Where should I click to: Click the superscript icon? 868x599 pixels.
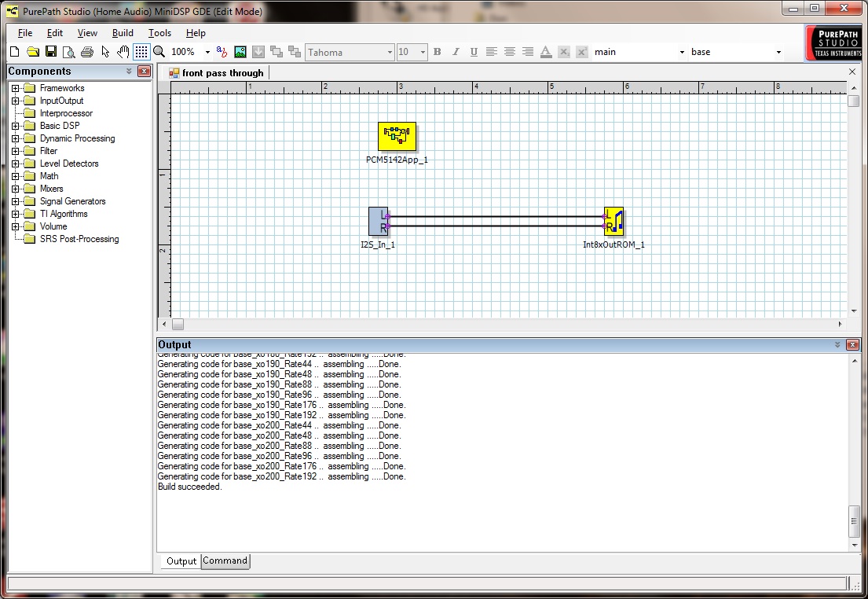[582, 52]
